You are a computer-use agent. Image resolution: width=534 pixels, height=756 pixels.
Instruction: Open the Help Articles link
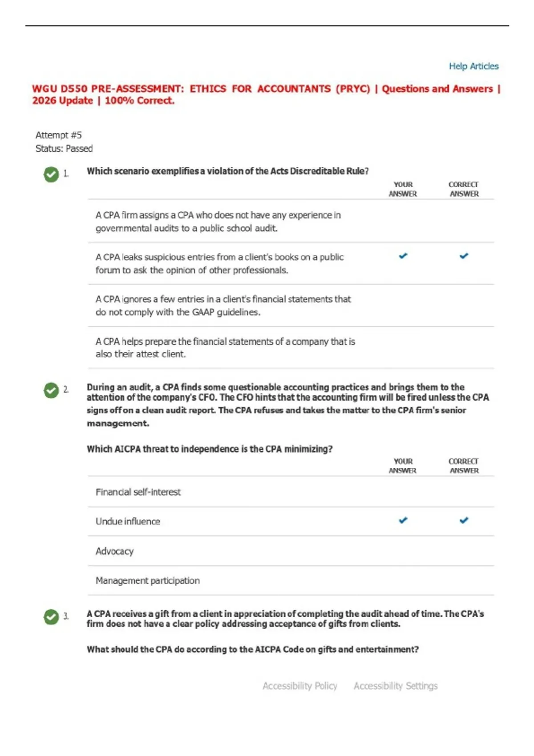473,66
